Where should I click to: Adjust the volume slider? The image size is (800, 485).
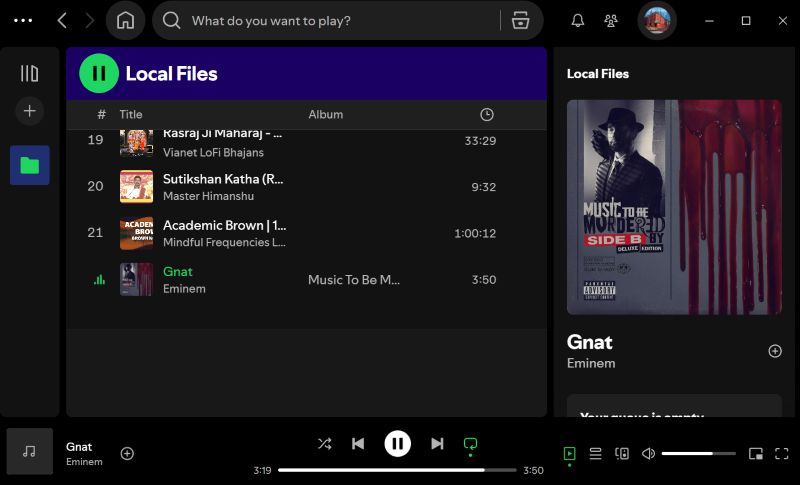coord(698,453)
